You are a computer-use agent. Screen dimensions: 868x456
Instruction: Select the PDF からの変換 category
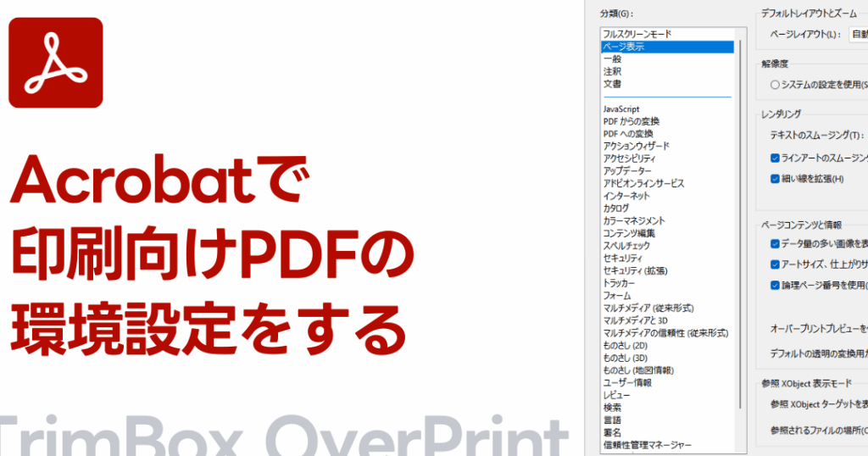click(x=631, y=121)
